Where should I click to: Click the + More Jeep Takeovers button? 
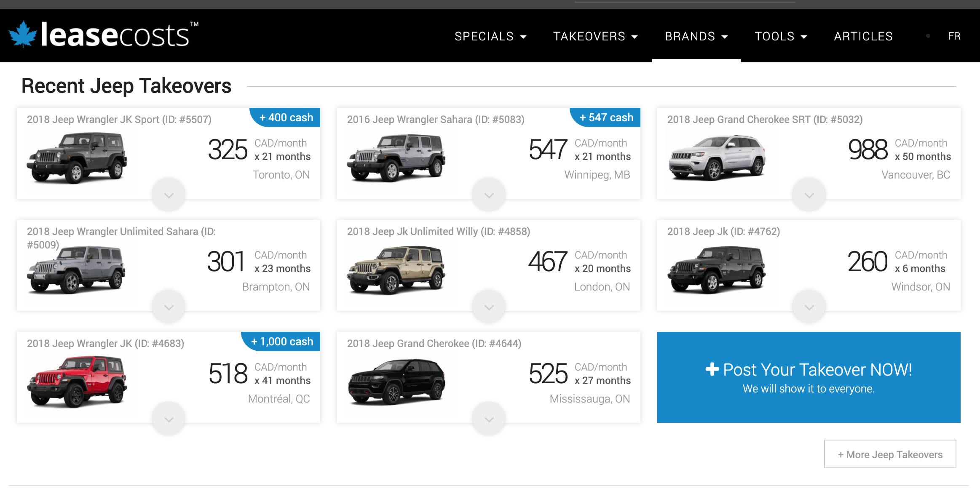[890, 454]
